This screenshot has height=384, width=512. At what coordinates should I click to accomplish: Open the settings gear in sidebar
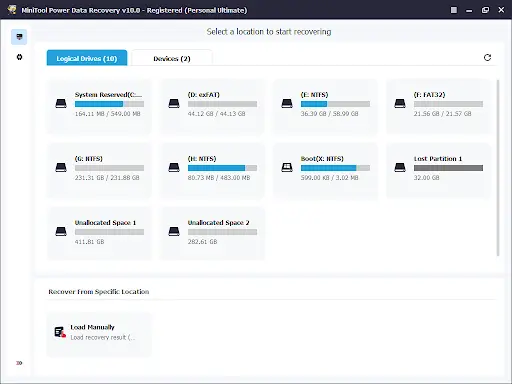(19, 57)
